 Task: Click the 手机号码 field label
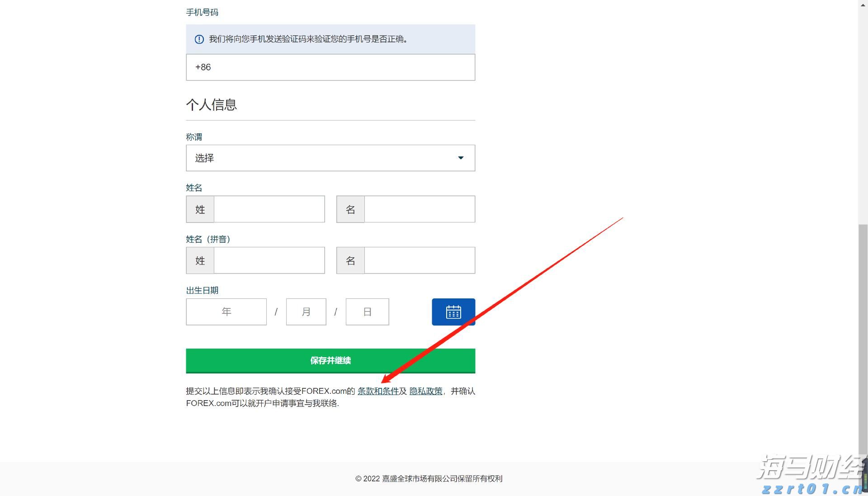[x=202, y=12]
